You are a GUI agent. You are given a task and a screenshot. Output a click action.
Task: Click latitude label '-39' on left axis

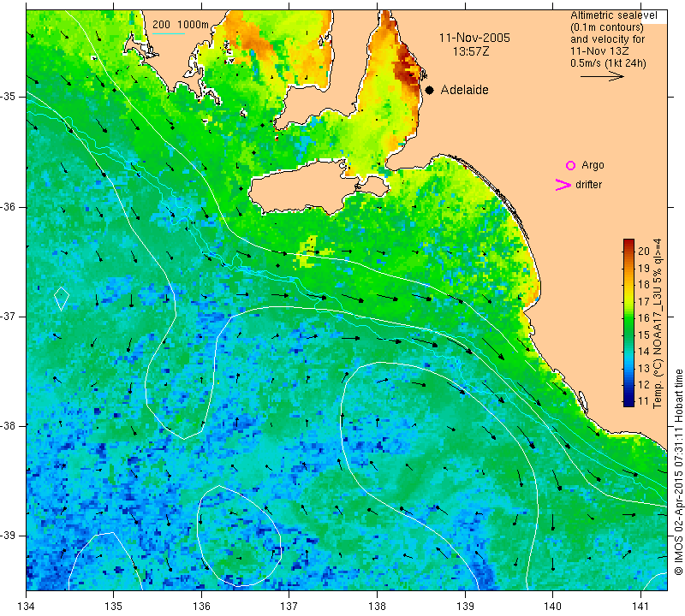click(9, 536)
